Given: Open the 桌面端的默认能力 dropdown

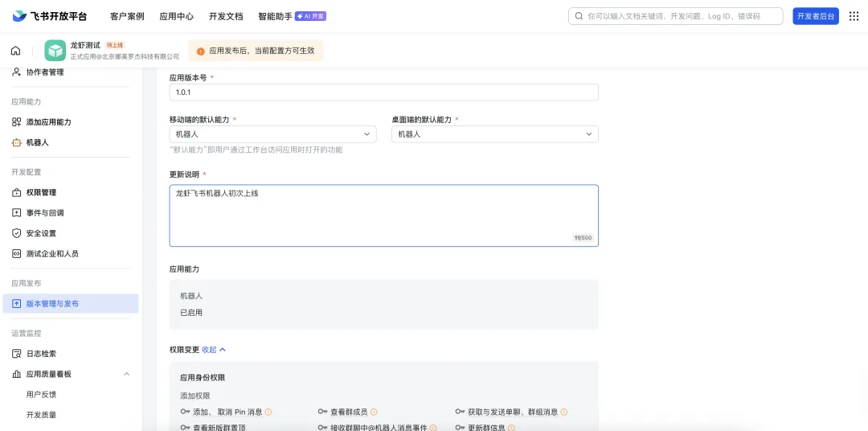Looking at the screenshot, I should [495, 134].
